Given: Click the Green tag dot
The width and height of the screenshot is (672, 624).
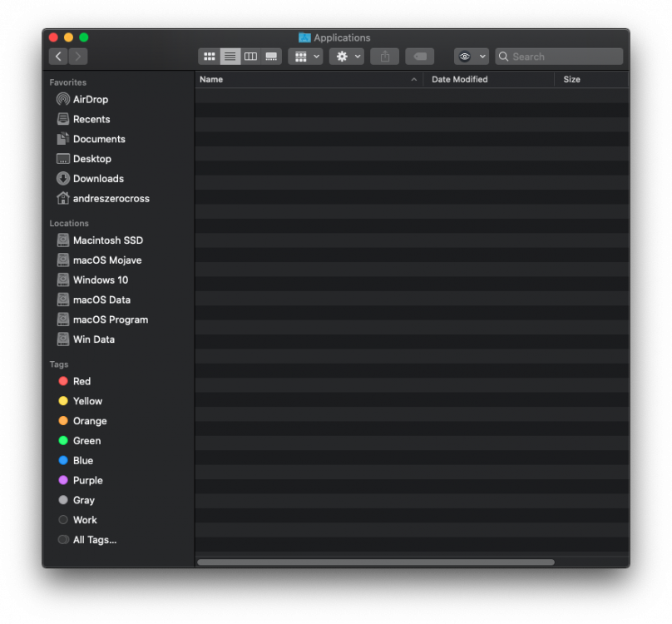Looking at the screenshot, I should [x=63, y=440].
